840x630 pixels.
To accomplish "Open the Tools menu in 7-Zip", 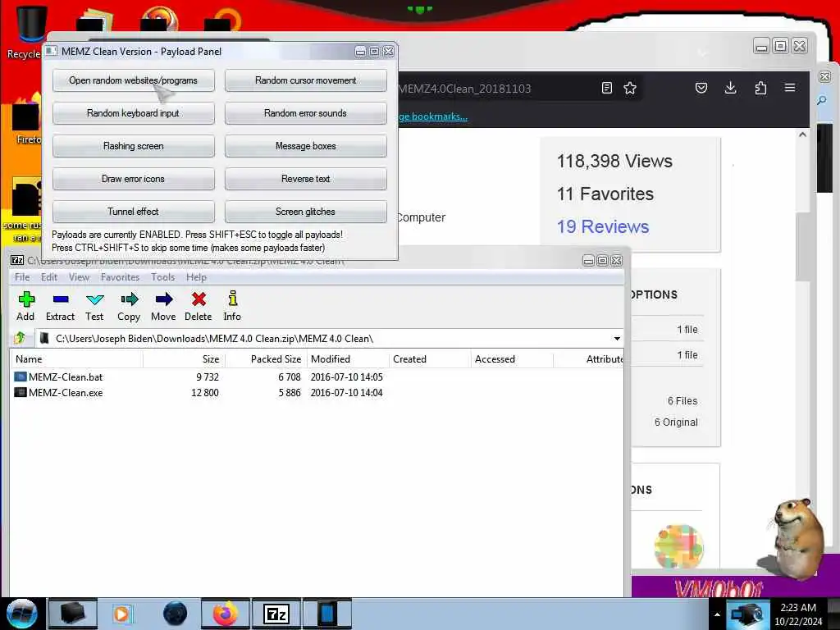I will tap(163, 277).
